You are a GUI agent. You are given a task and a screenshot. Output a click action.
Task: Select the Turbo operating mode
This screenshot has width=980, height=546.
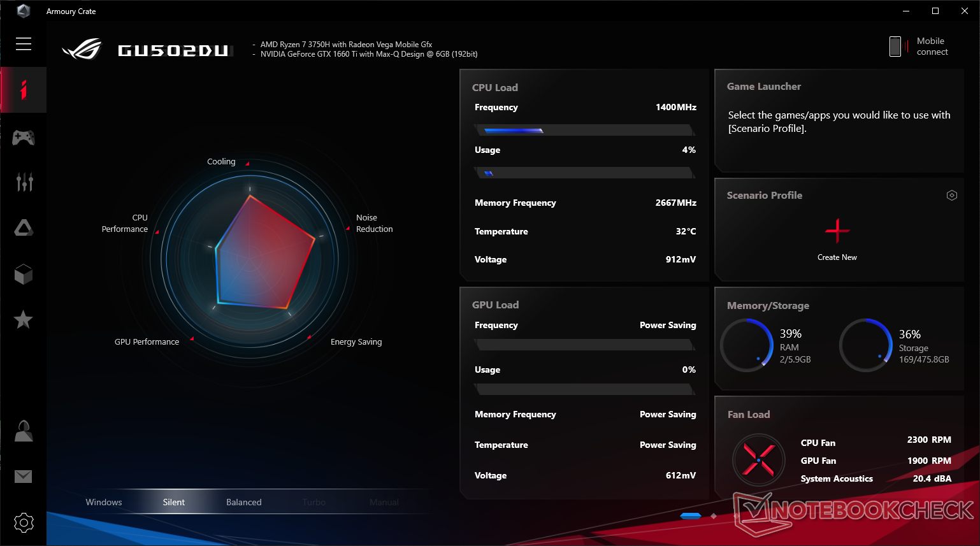pyautogui.click(x=314, y=502)
